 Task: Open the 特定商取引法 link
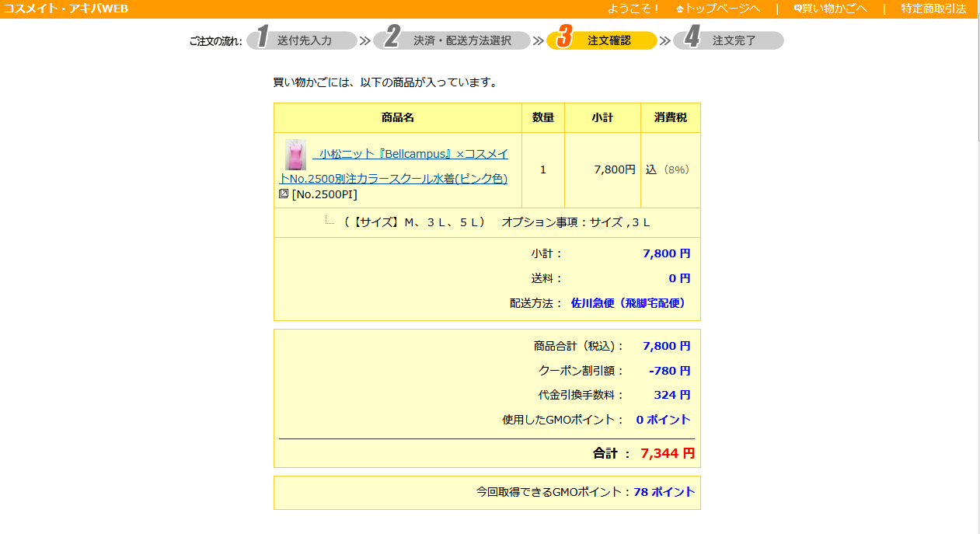[x=933, y=9]
